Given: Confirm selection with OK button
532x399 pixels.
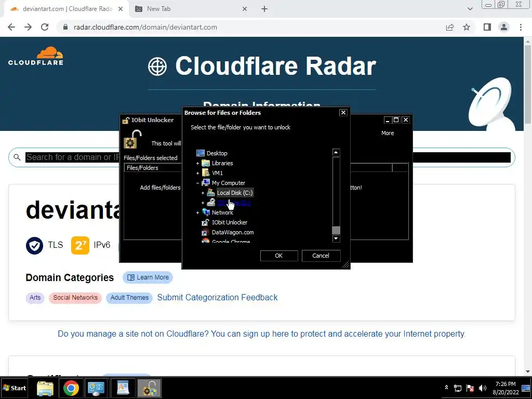Looking at the screenshot, I should (279, 256).
